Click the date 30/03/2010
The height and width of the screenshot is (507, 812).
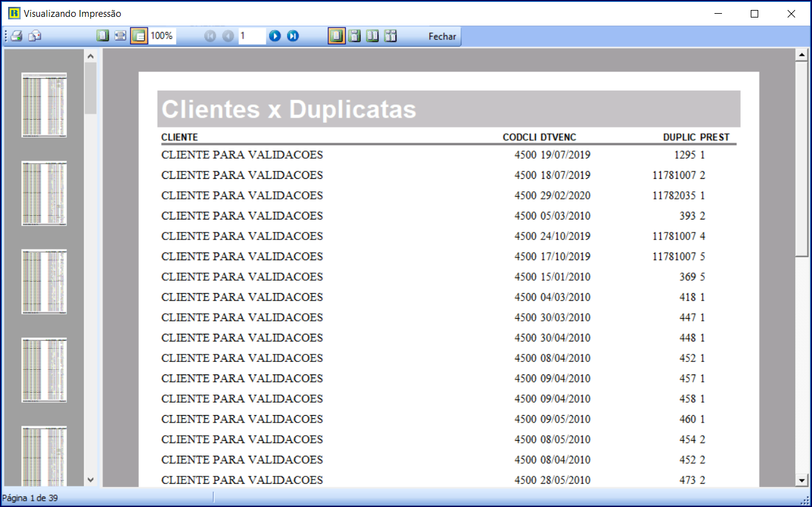(565, 318)
